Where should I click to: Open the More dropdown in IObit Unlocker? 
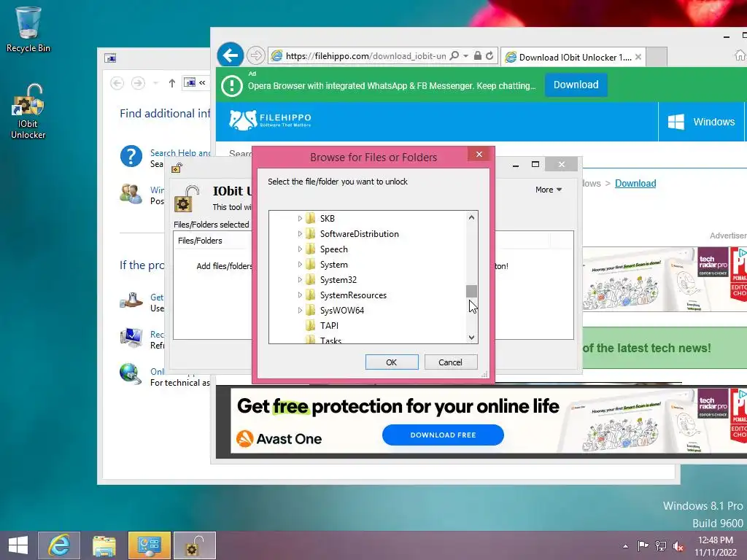click(x=549, y=190)
